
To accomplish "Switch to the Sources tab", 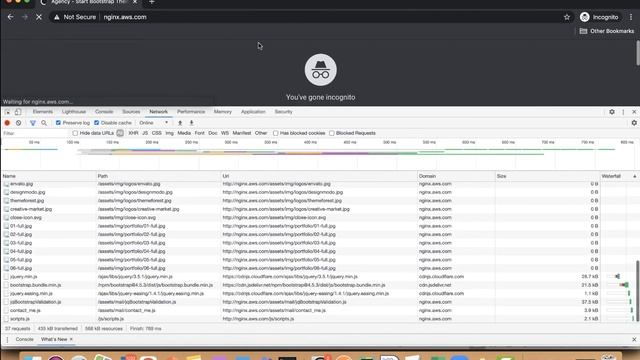I will point(131,112).
